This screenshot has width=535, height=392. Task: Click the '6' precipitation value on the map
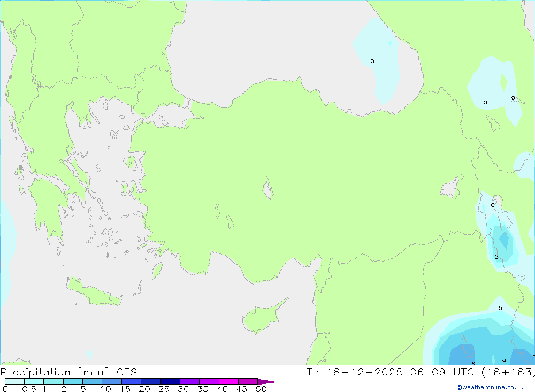coord(473,363)
